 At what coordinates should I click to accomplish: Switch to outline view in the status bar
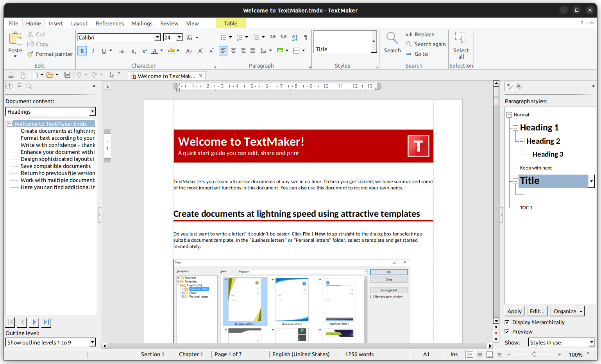(499, 355)
